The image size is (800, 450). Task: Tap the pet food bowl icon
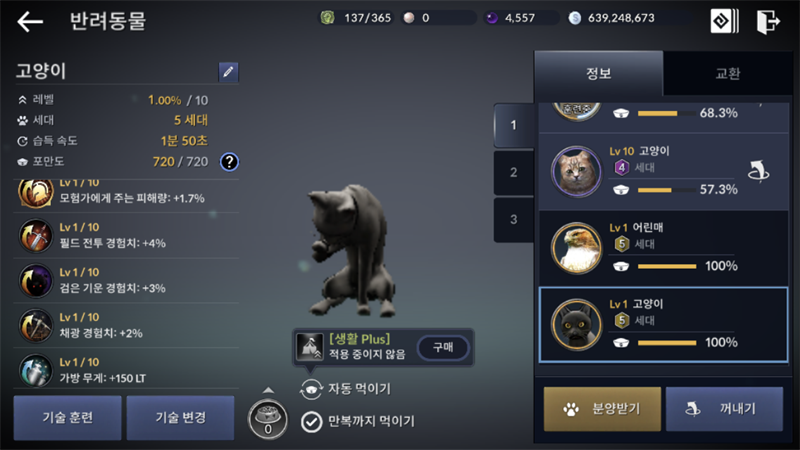tap(267, 419)
